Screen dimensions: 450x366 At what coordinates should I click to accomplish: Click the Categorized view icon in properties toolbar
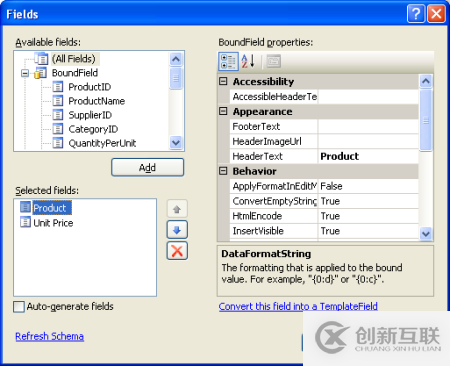pyautogui.click(x=228, y=61)
